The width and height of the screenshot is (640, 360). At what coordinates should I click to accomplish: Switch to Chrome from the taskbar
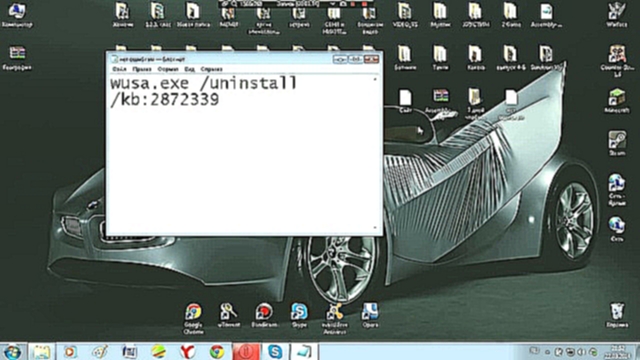coord(217,351)
